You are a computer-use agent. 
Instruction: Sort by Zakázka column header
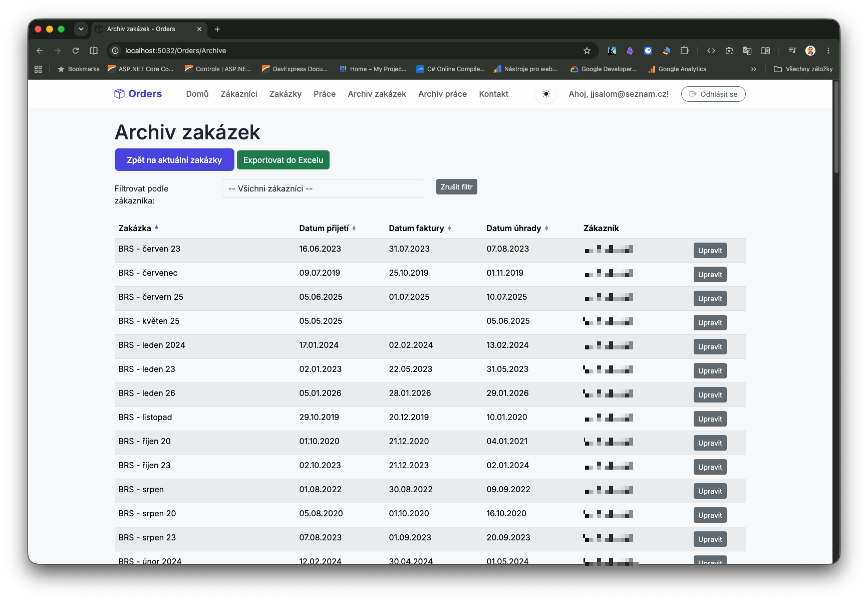tap(138, 228)
